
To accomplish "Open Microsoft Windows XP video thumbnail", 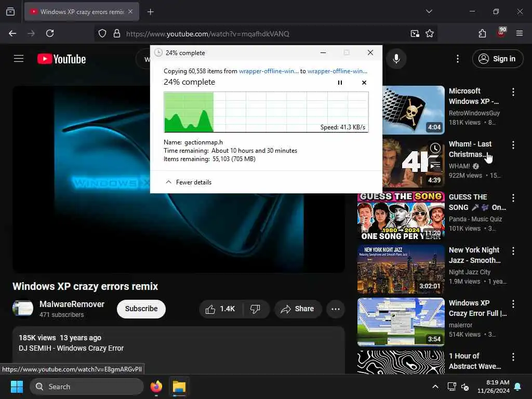I will click(x=413, y=110).
